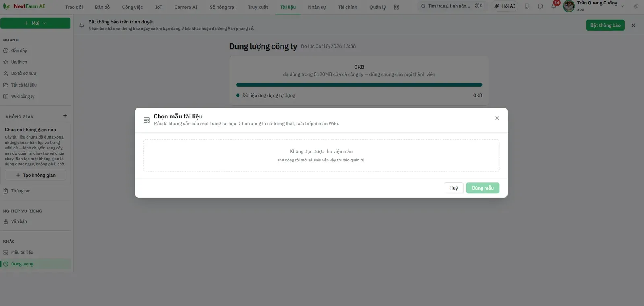Open notifications bell with 14 badge
This screenshot has height=306, width=644.
[554, 6]
